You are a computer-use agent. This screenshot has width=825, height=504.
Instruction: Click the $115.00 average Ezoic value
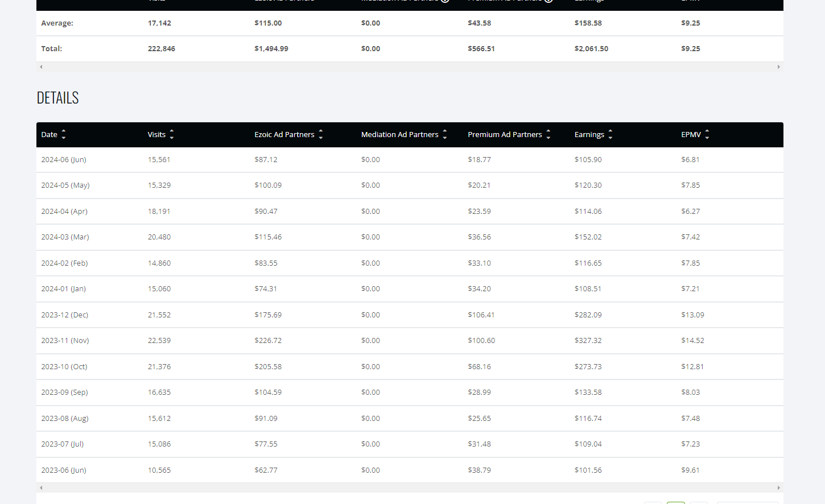pyautogui.click(x=268, y=23)
